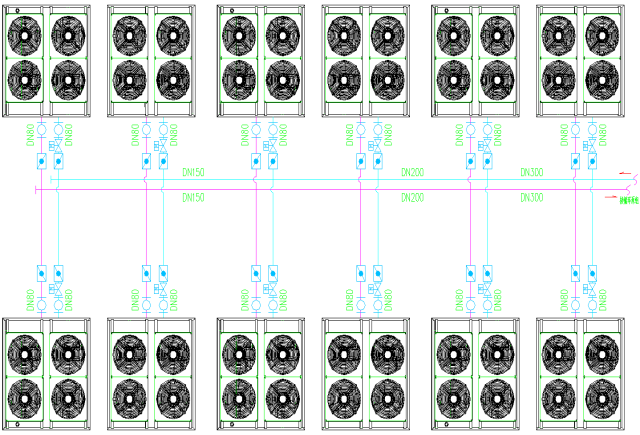640x435 pixels.
Task: Click the rightmost DN80 label in bottom row
Action: pos(602,300)
